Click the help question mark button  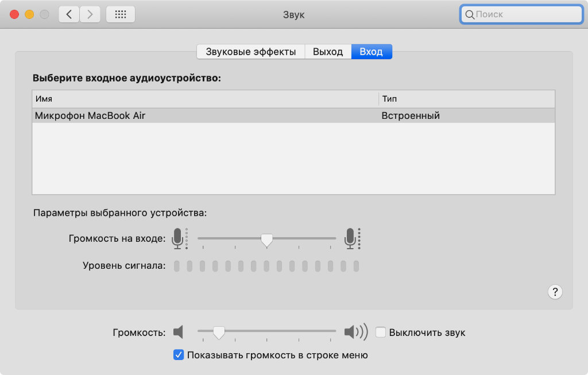tap(555, 292)
